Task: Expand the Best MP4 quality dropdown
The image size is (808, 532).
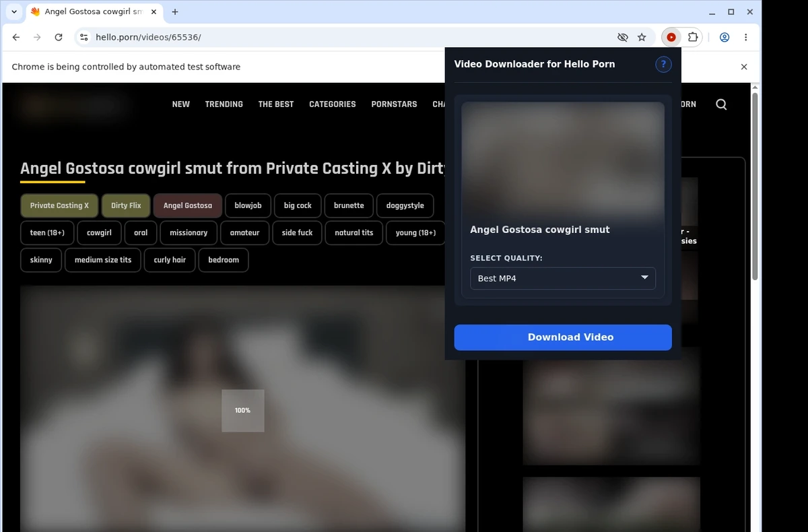Action: pos(562,278)
